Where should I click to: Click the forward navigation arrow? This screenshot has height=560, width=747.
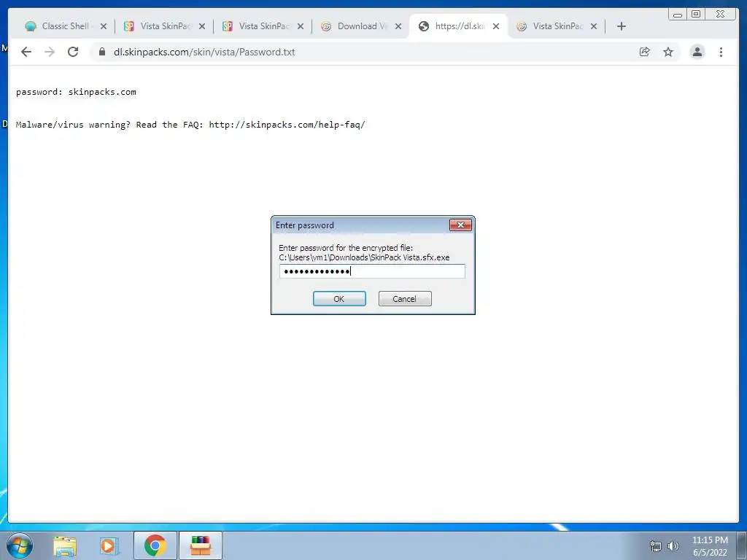(50, 52)
